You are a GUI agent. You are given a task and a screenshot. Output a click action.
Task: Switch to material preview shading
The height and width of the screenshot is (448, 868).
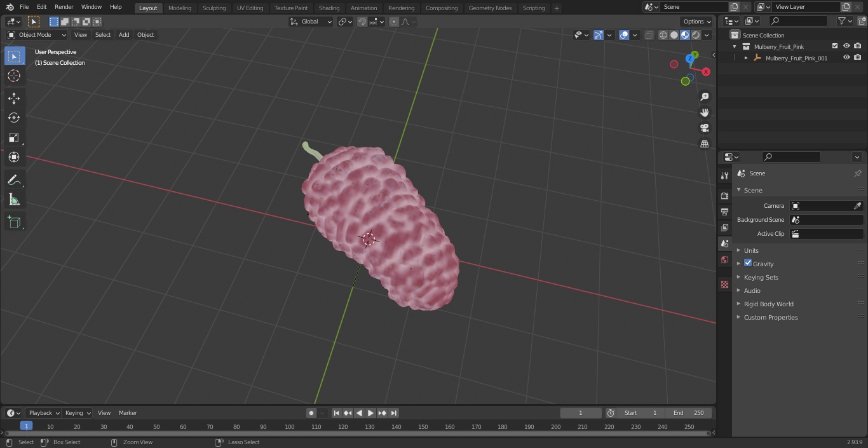(x=685, y=35)
